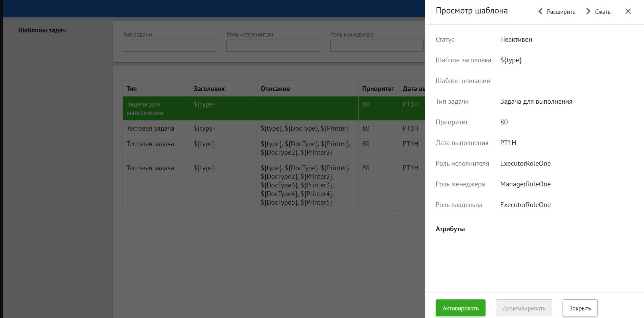
Task: Focus the Тип задачи filter field
Action: (x=169, y=46)
